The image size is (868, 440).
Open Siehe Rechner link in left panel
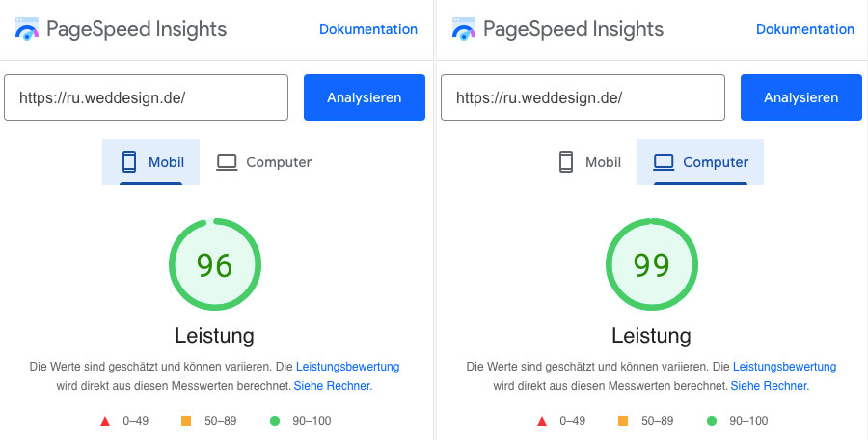(333, 386)
